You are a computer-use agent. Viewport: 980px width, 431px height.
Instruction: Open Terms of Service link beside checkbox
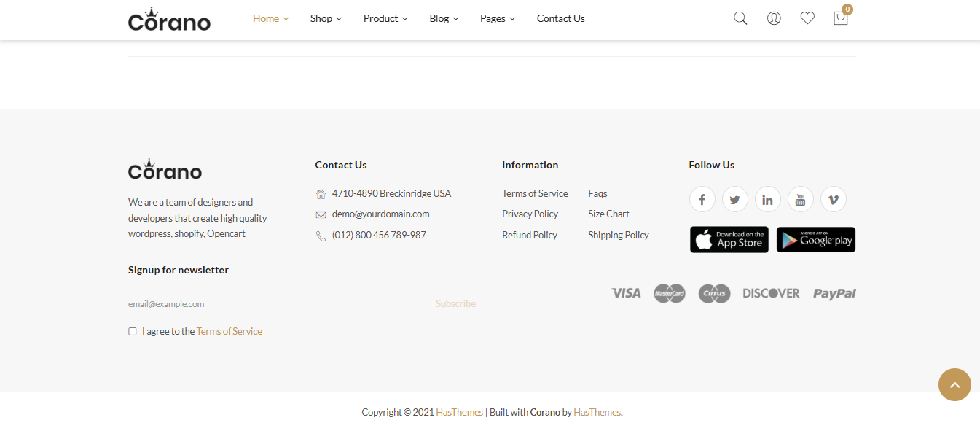[x=229, y=331]
